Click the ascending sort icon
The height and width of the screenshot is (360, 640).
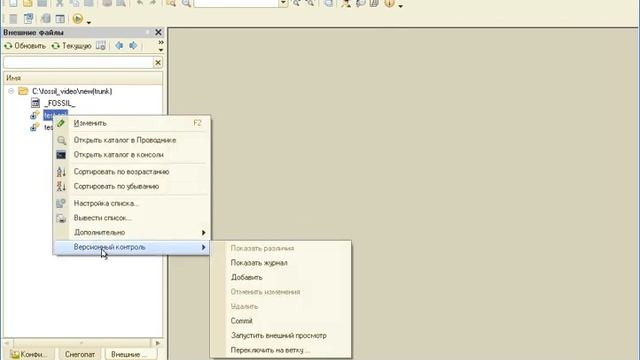[61, 172]
